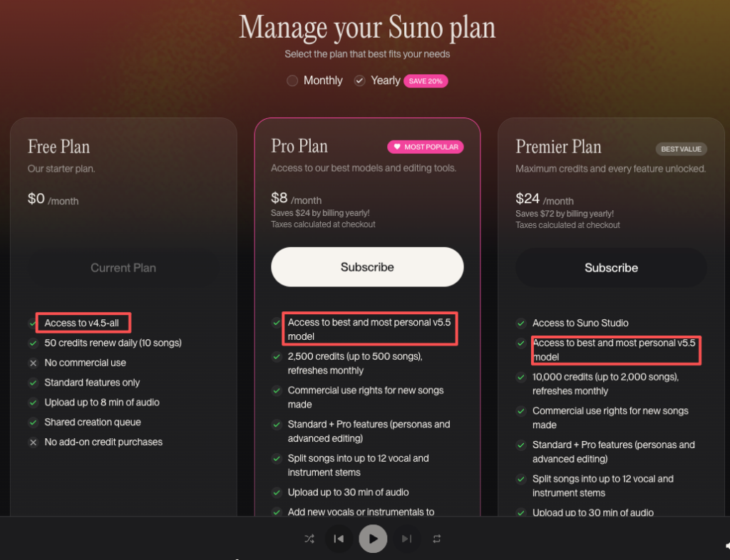
Task: Subscribe to the Premier Plan
Action: (x=611, y=267)
